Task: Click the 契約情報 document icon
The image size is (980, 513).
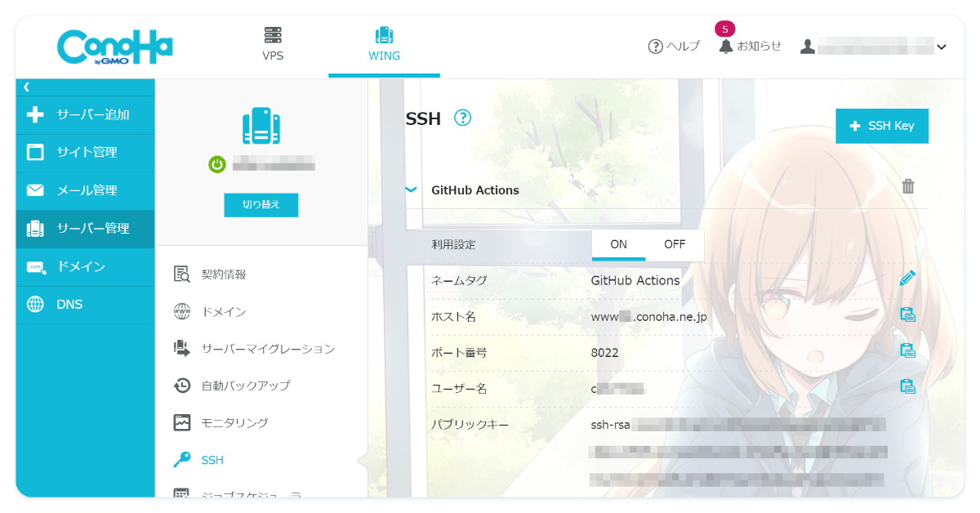Action: tap(182, 274)
